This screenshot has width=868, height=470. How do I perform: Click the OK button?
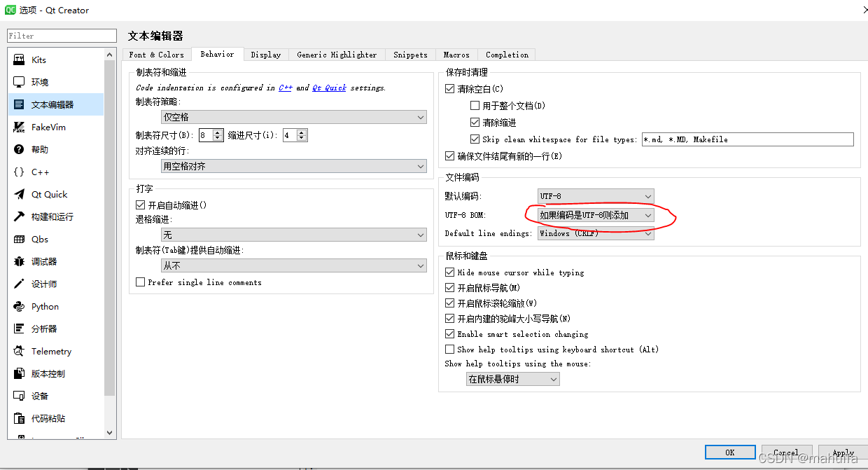730,452
